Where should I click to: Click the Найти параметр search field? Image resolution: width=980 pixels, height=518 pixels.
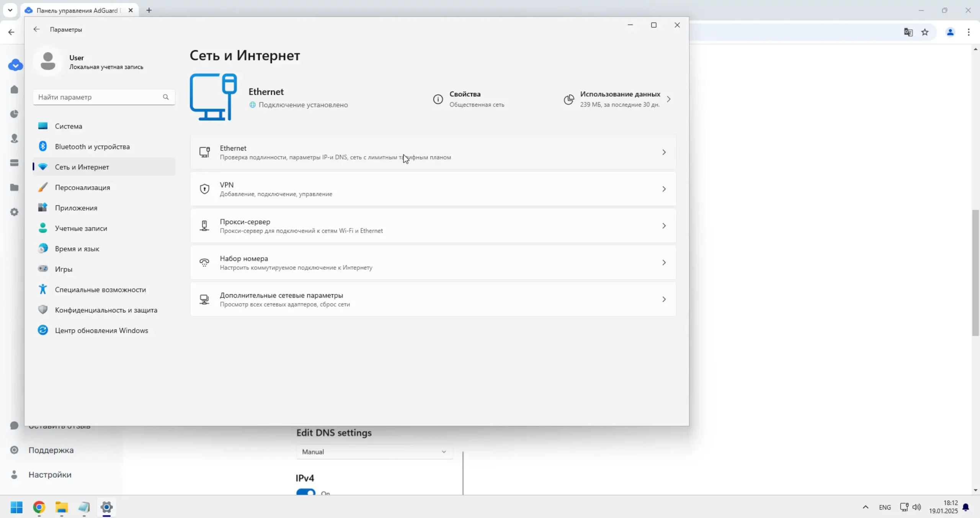coord(99,97)
